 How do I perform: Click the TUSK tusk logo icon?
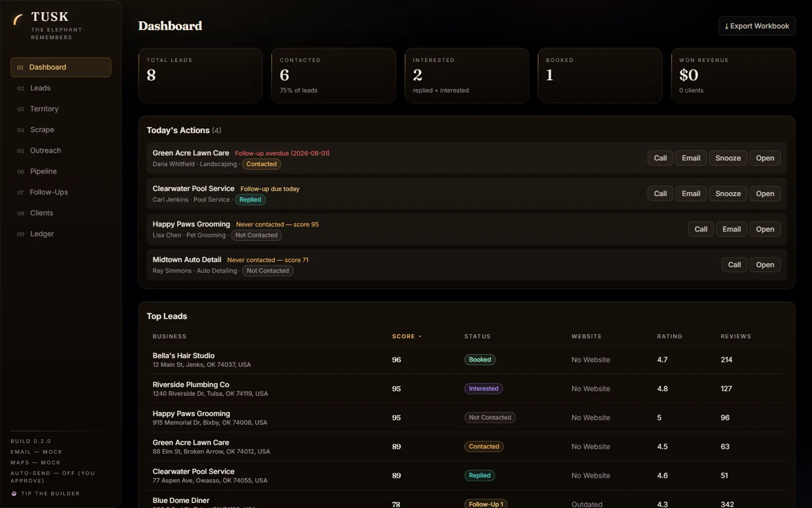click(18, 20)
